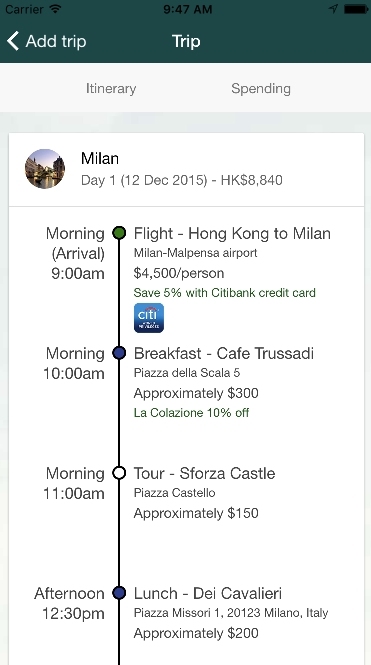Select the blue Breakfast timeline dot
This screenshot has height=665, width=371.
point(119,353)
